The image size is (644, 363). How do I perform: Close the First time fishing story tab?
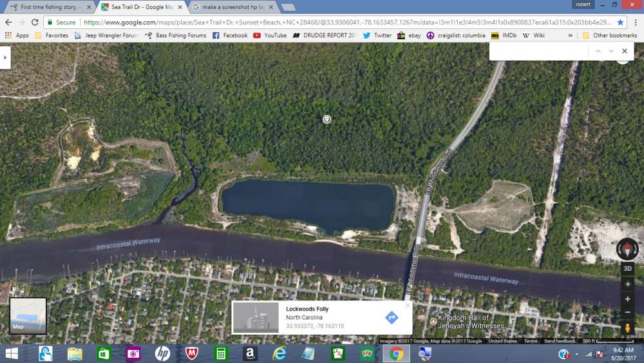tap(89, 7)
